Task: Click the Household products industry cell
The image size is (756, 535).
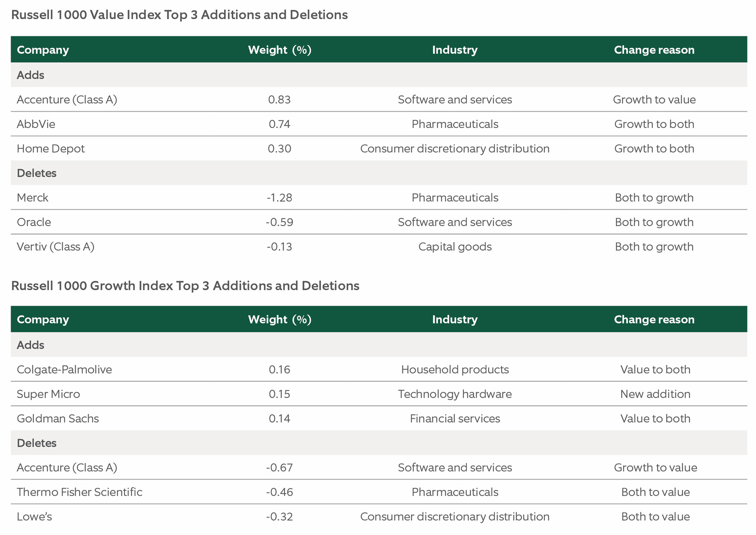Action: pyautogui.click(x=455, y=370)
